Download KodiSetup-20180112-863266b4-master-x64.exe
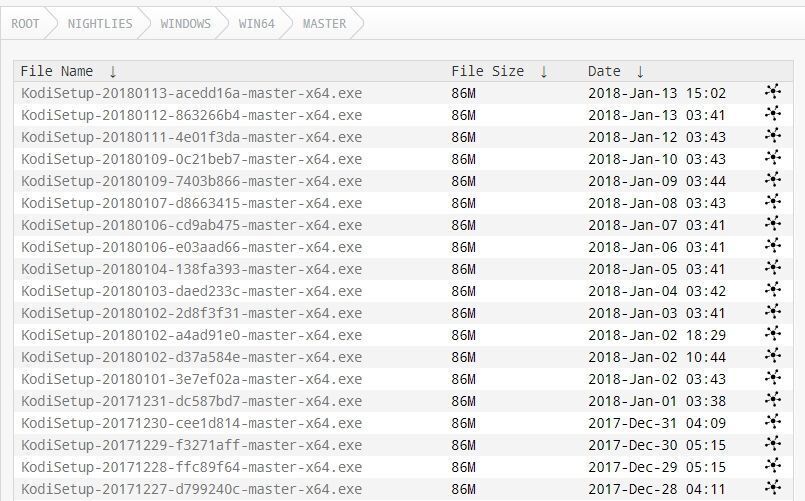Viewport: 805px width, 501px height. [x=191, y=115]
